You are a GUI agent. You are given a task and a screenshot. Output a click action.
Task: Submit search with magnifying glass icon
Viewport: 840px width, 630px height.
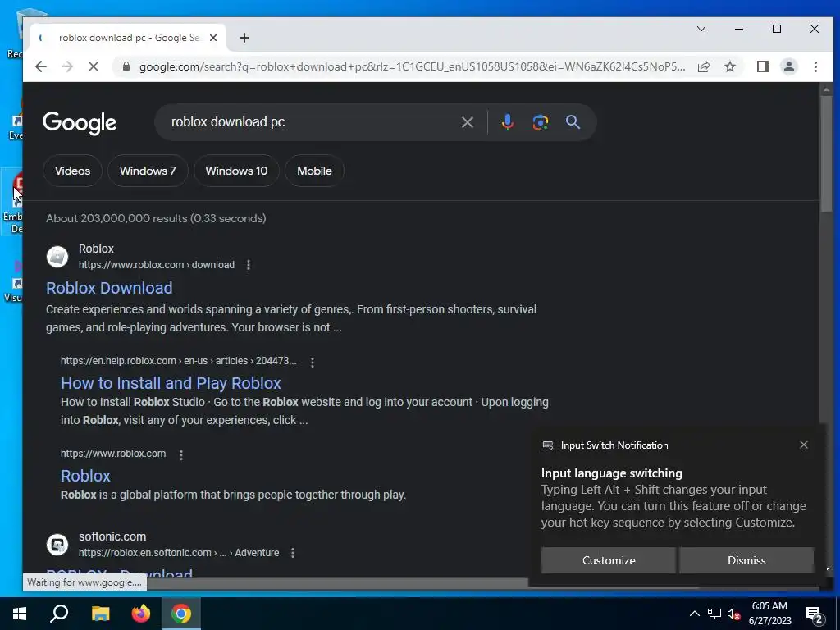(x=573, y=122)
